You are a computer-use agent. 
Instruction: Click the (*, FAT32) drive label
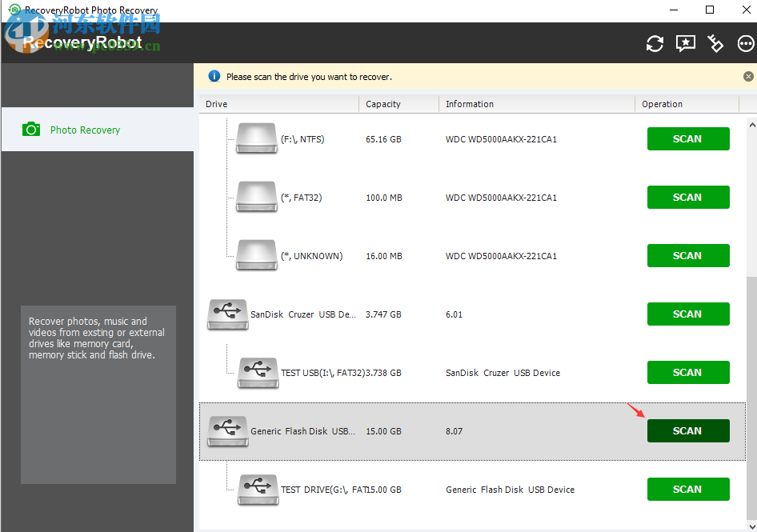point(301,198)
